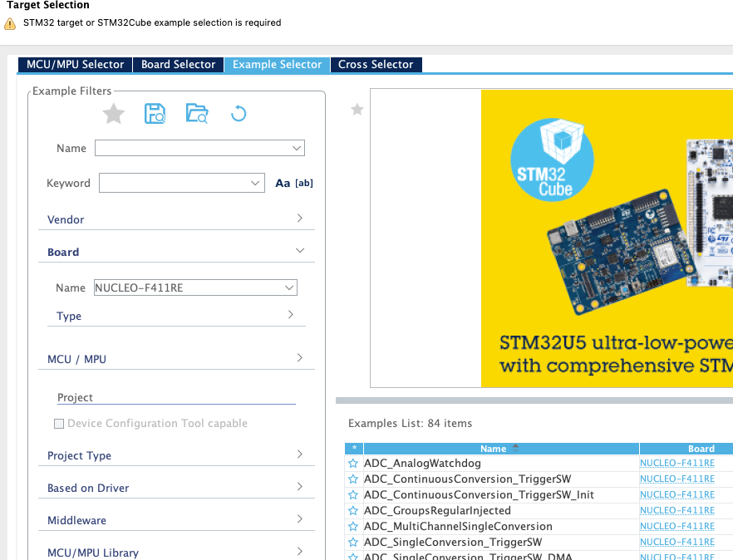733x560 pixels.
Task: Toggle whole-word [ab] keyword matching
Action: coord(304,184)
